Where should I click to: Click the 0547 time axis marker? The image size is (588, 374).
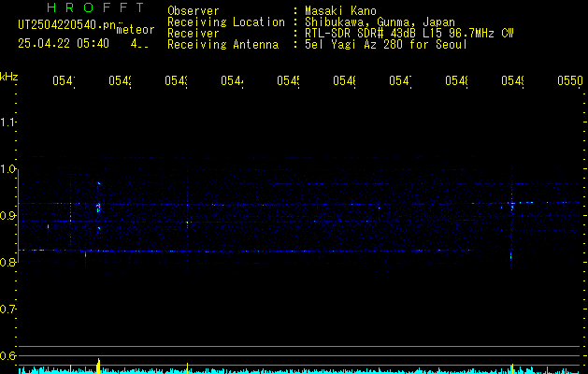(x=400, y=80)
